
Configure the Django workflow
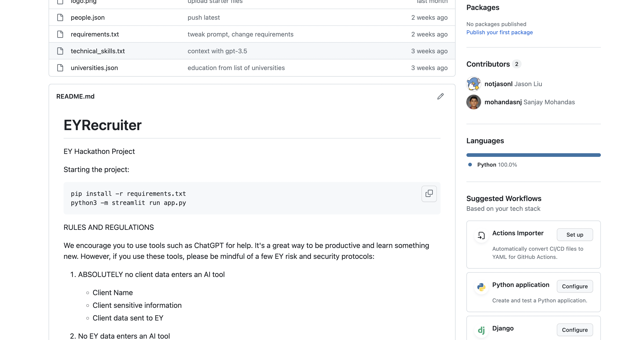pos(575,330)
